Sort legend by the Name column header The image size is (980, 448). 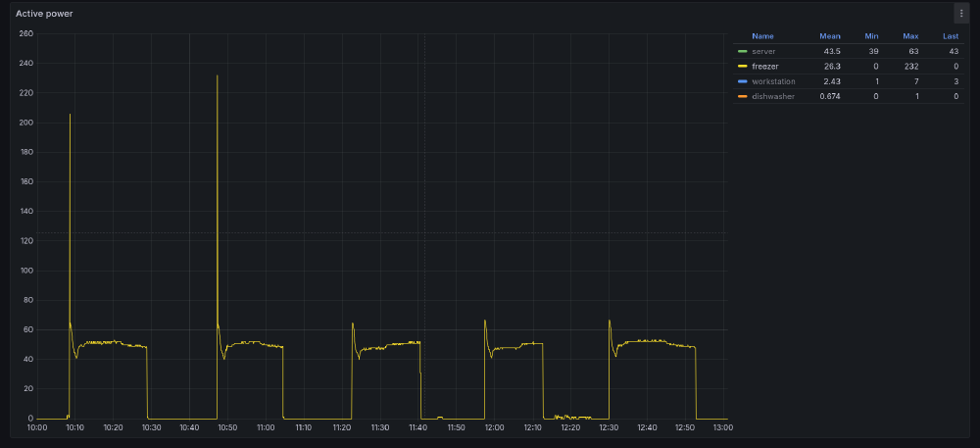[762, 36]
